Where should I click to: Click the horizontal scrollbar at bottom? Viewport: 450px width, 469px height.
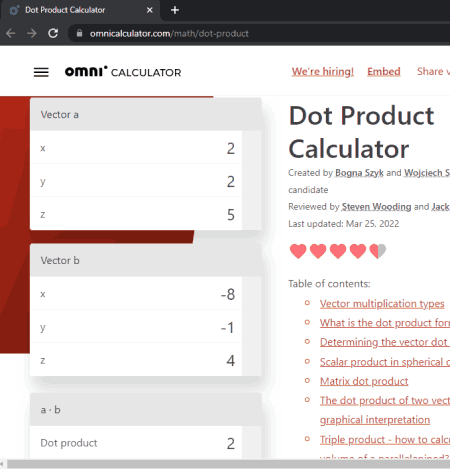tap(229, 464)
